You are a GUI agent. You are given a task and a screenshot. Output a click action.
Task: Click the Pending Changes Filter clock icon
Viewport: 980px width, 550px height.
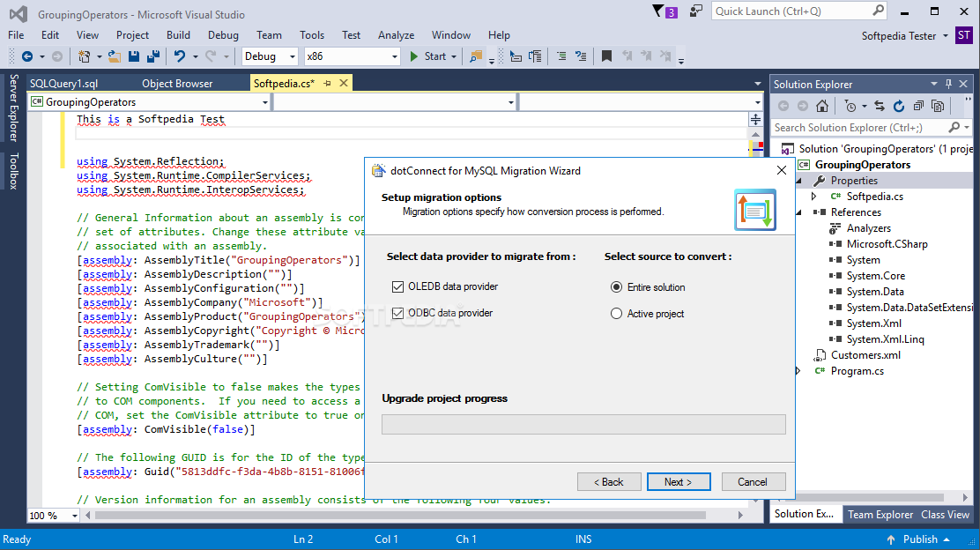coord(850,107)
